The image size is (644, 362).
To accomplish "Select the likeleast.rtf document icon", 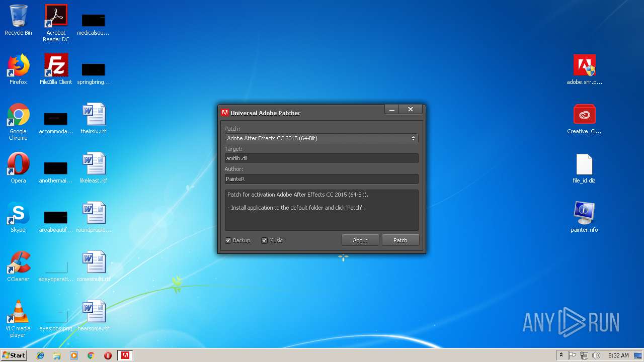I will [93, 168].
